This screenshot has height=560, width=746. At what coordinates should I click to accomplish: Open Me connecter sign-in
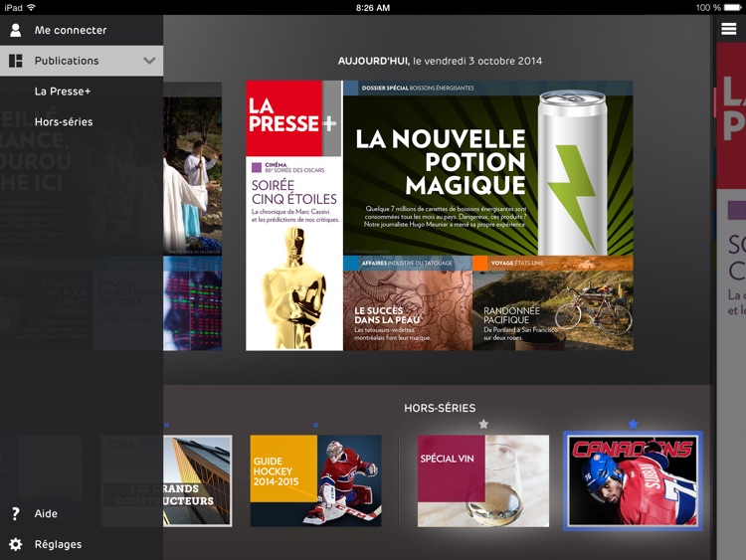coord(82,30)
